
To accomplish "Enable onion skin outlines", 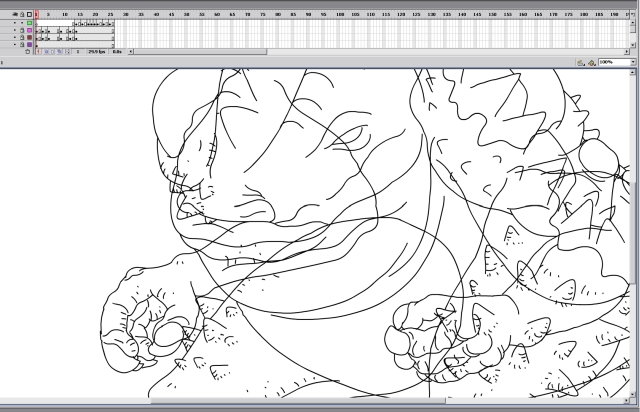I will (54, 51).
